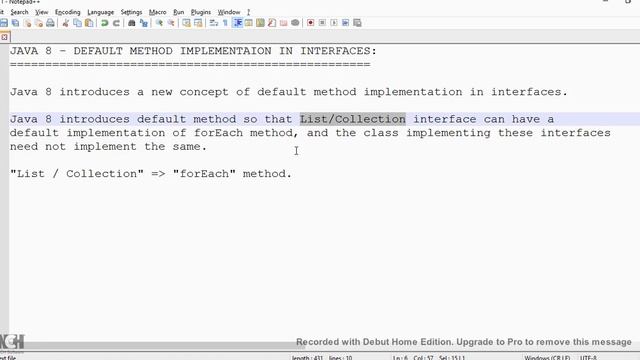Open the Macro menu

(x=157, y=12)
